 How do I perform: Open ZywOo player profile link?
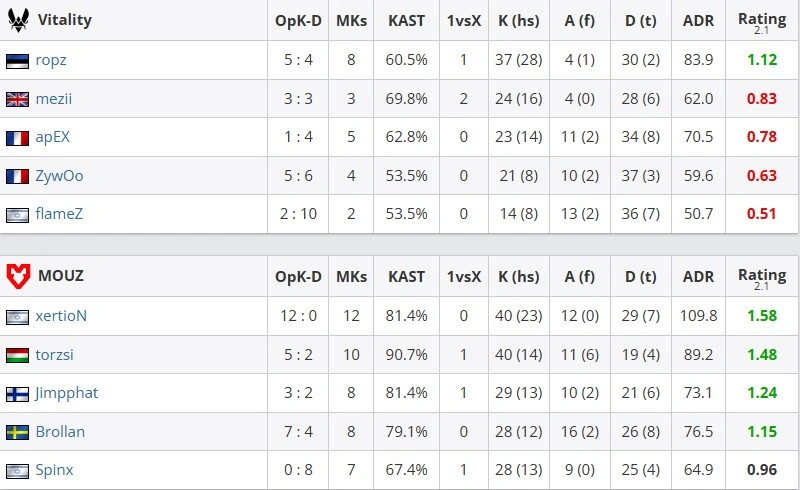(59, 176)
